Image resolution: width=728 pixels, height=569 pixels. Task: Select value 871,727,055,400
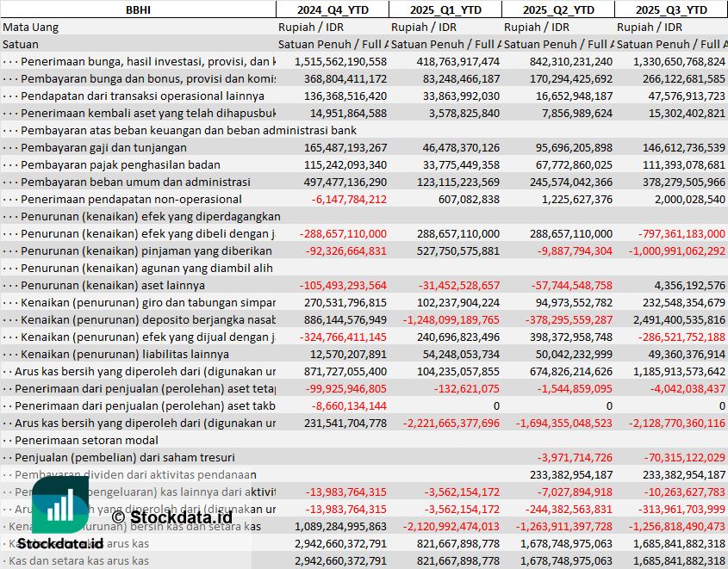pyautogui.click(x=345, y=372)
